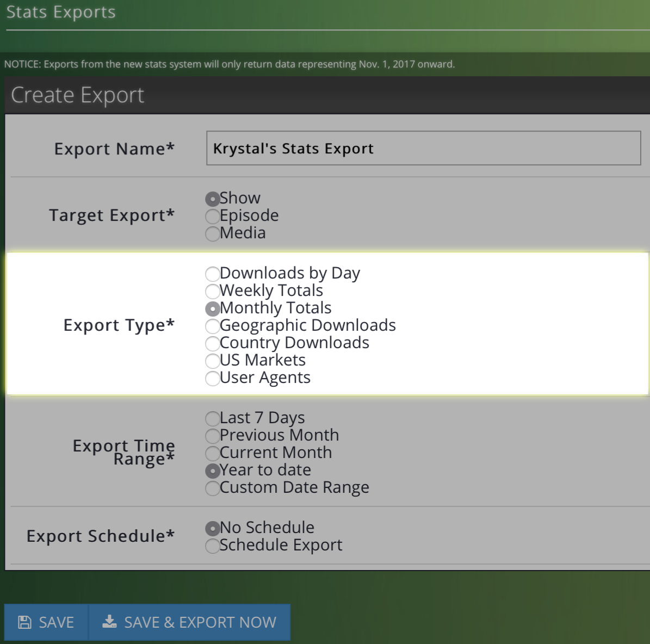This screenshot has height=644, width=650.
Task: Select the Media target export option
Action: (212, 233)
